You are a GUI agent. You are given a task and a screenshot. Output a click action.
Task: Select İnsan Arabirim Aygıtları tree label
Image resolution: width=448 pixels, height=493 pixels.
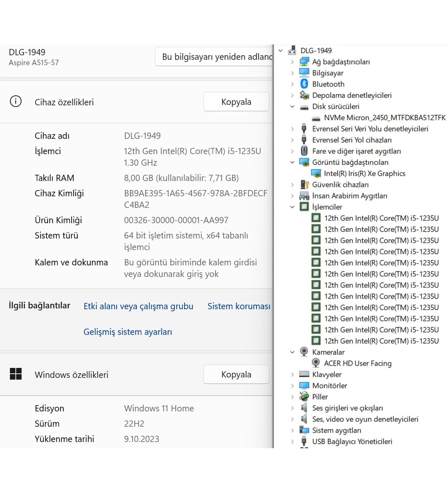(349, 196)
